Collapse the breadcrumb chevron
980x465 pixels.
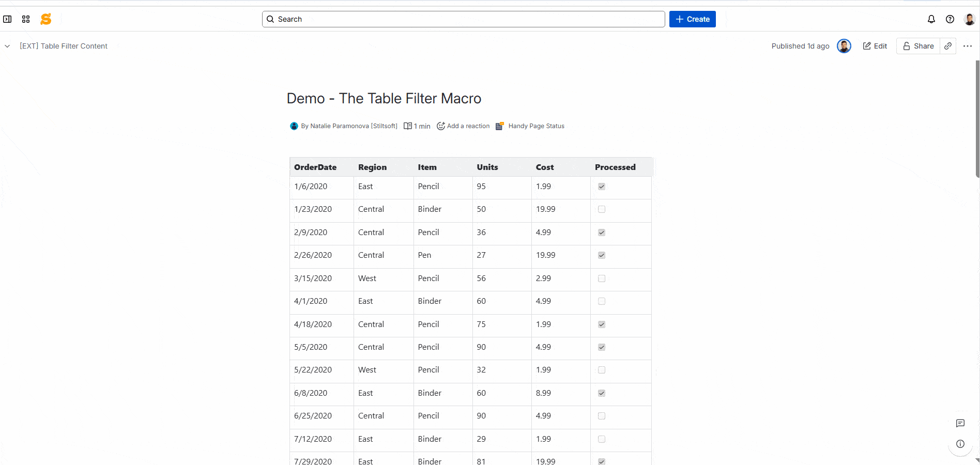point(7,46)
